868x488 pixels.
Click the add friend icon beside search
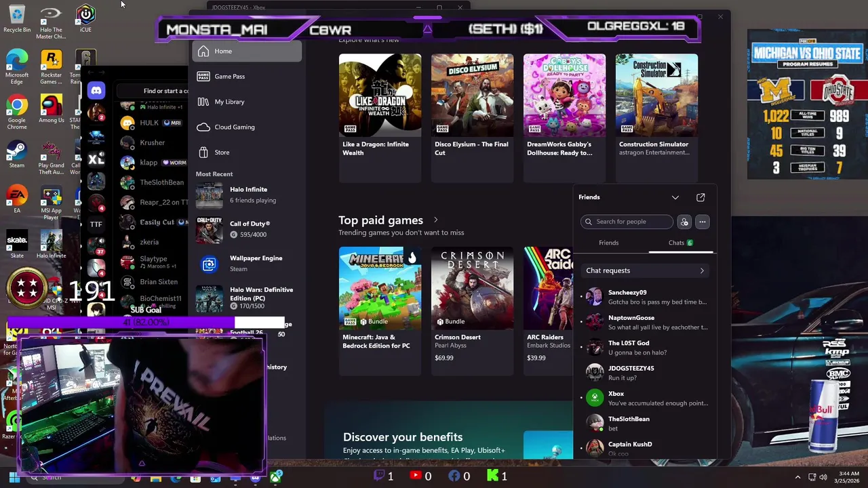tap(684, 222)
